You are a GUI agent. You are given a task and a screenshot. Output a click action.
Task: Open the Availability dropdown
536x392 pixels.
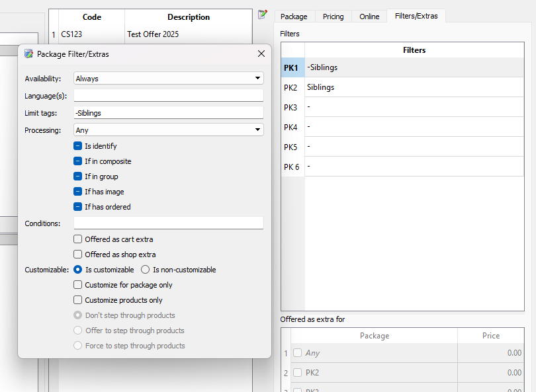169,79
